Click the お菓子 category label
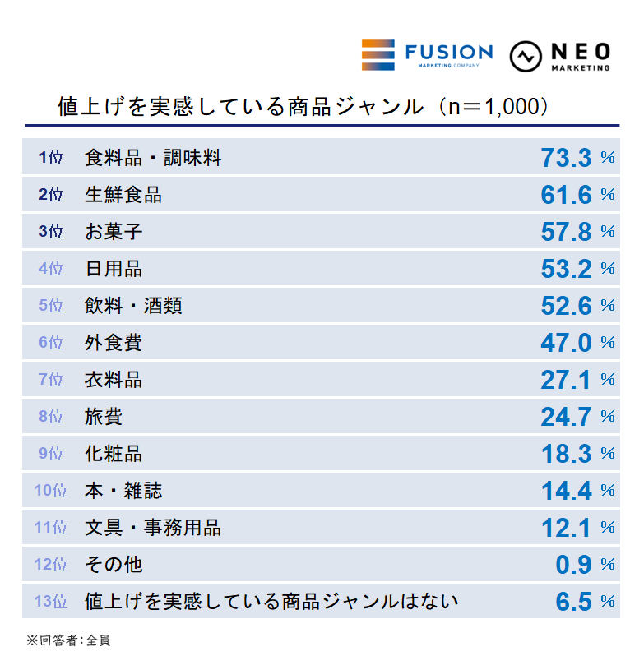This screenshot has height=656, width=644. coord(114,232)
